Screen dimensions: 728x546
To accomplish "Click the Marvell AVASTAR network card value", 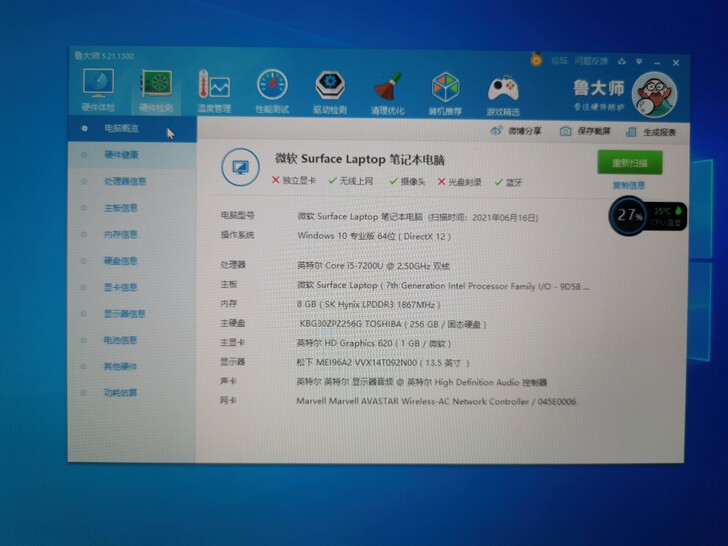I will [x=436, y=401].
